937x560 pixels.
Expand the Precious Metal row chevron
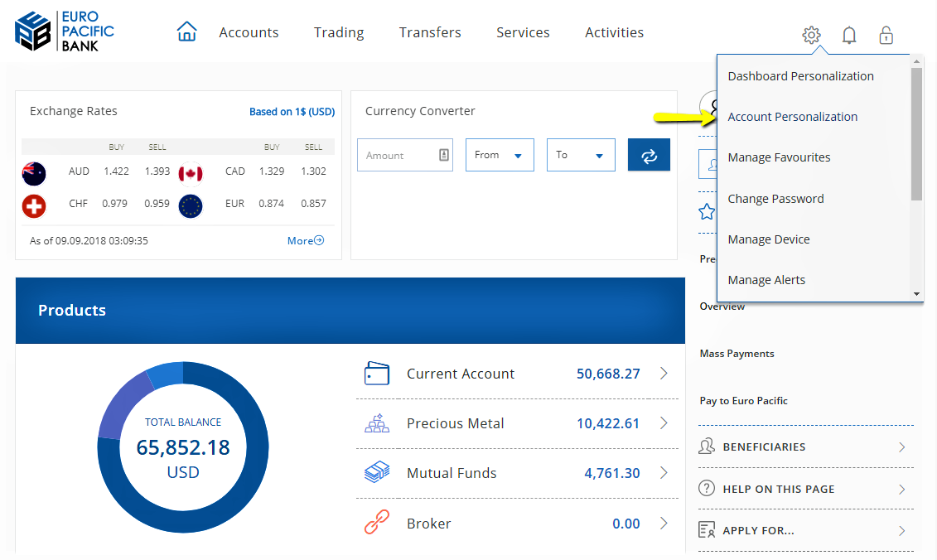(664, 423)
